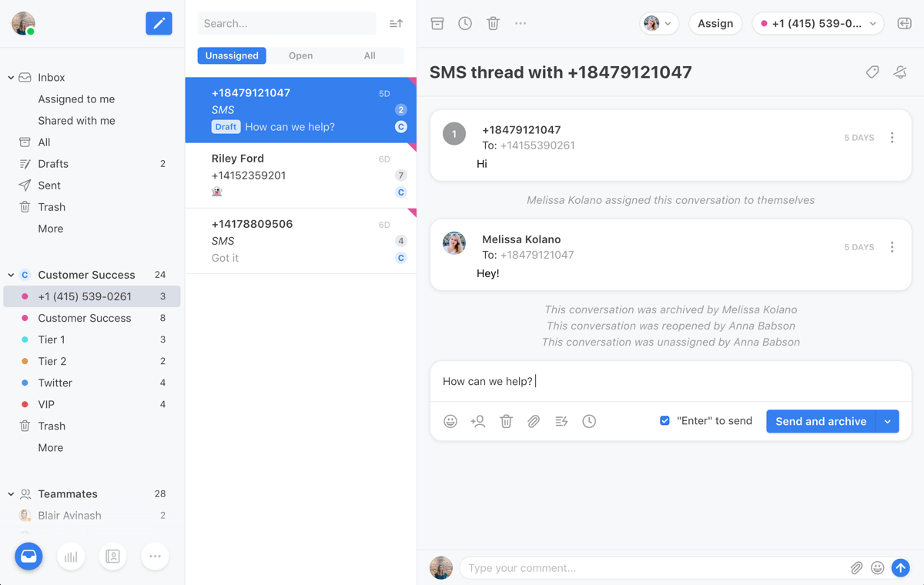Archive the current conversation

point(437,23)
